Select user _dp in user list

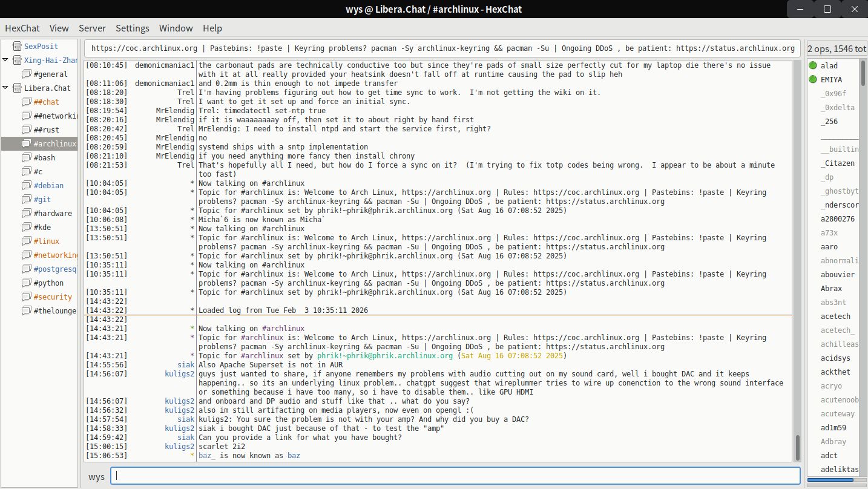pyautogui.click(x=827, y=177)
